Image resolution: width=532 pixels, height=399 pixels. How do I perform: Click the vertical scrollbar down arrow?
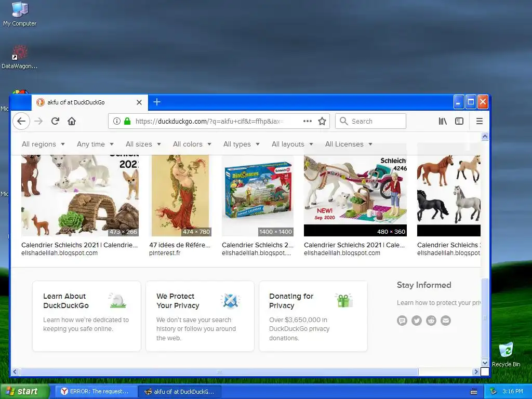tap(485, 363)
